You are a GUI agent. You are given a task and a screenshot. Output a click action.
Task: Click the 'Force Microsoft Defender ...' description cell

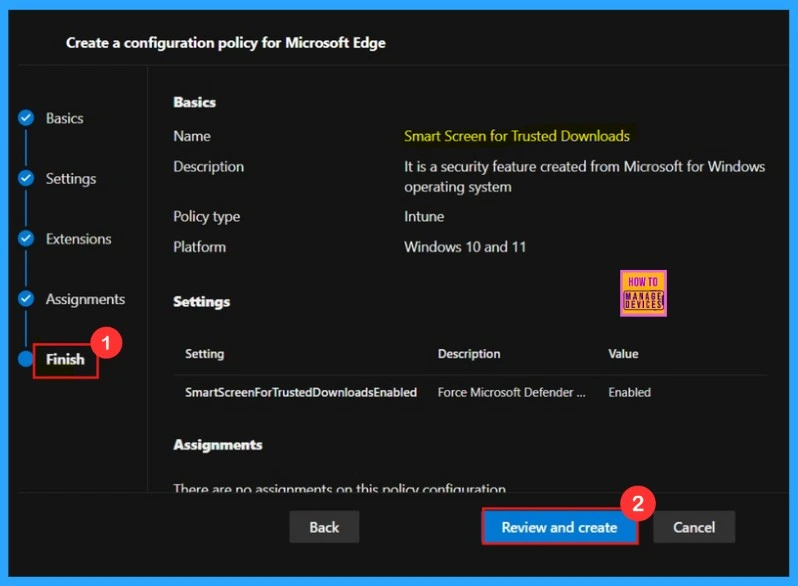511,392
